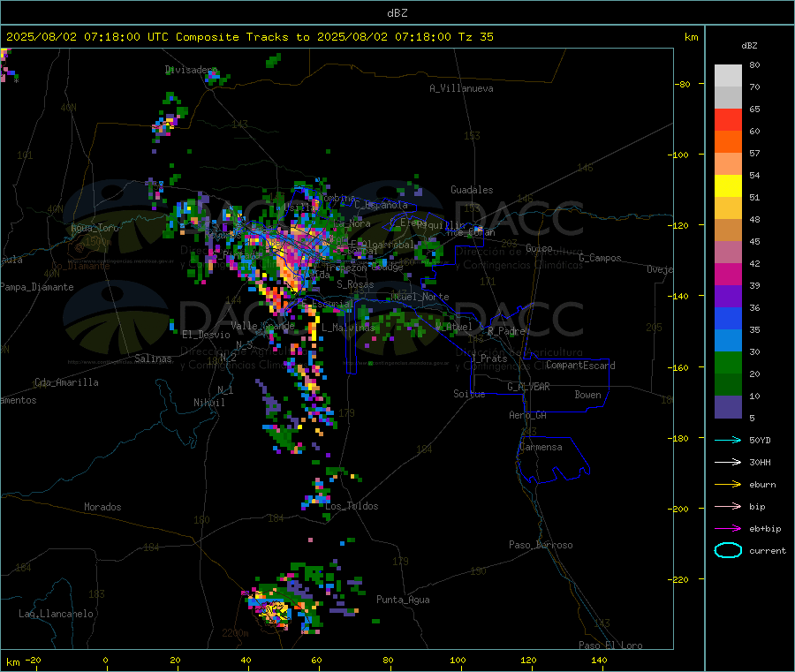
Task: Click the 30HM white arrow legend icon
Action: (728, 462)
